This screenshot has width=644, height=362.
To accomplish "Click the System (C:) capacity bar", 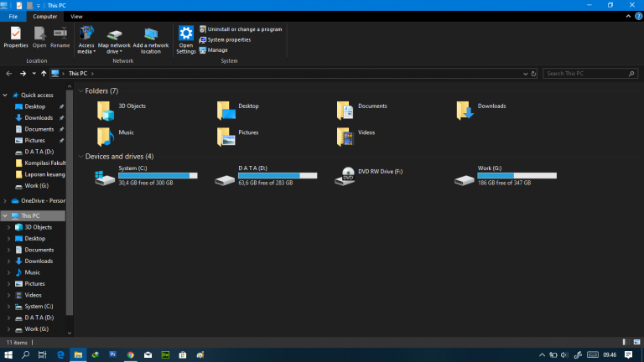I will click(x=158, y=175).
